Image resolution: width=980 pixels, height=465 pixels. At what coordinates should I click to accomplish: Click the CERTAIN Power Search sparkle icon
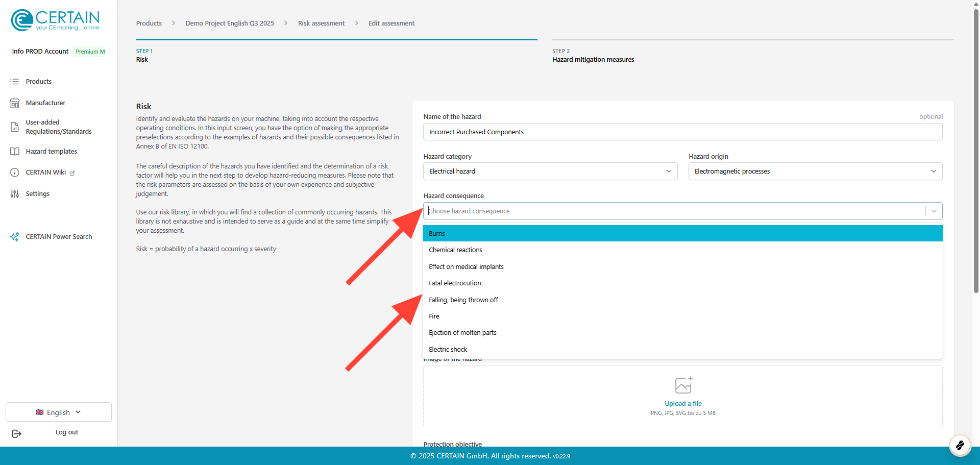(15, 237)
